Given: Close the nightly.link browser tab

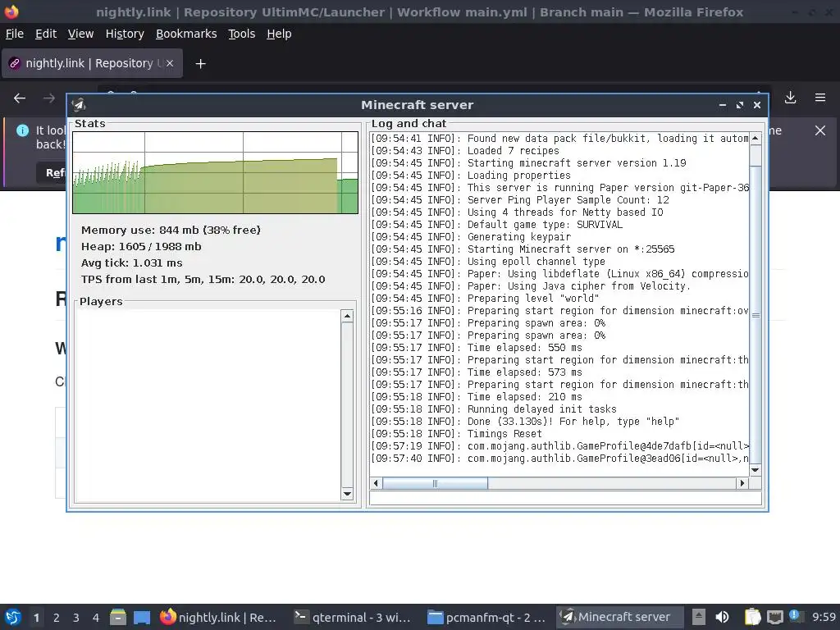Looking at the screenshot, I should [169, 63].
